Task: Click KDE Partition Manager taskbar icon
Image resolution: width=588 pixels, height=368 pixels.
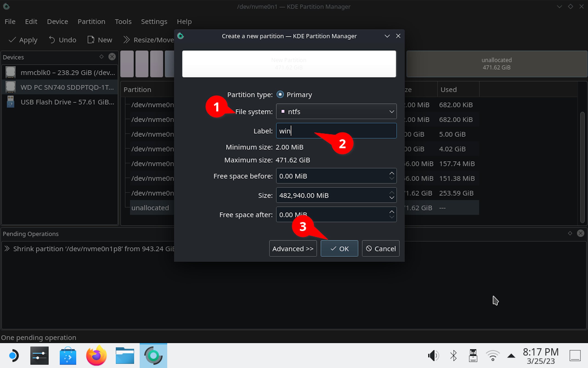Action: [x=153, y=356]
